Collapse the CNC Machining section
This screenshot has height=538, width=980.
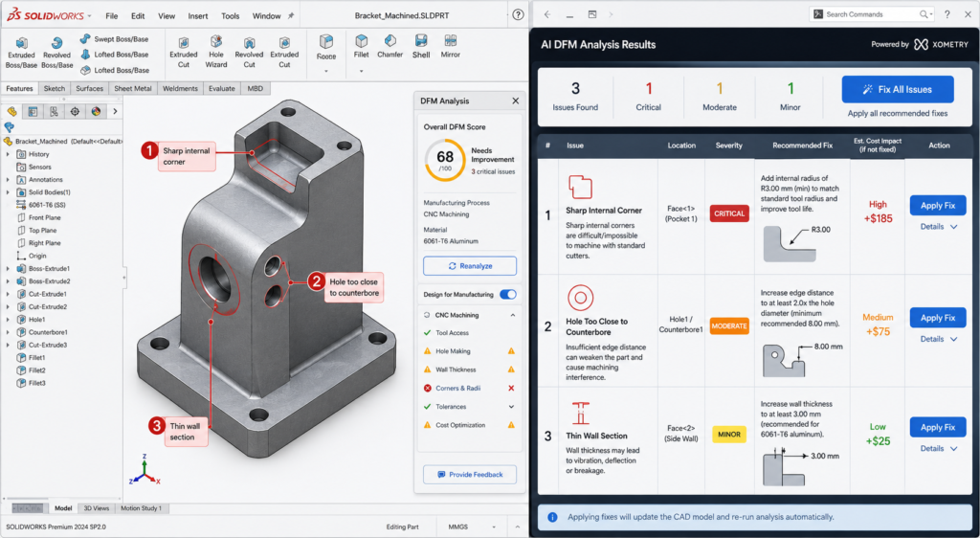point(513,315)
